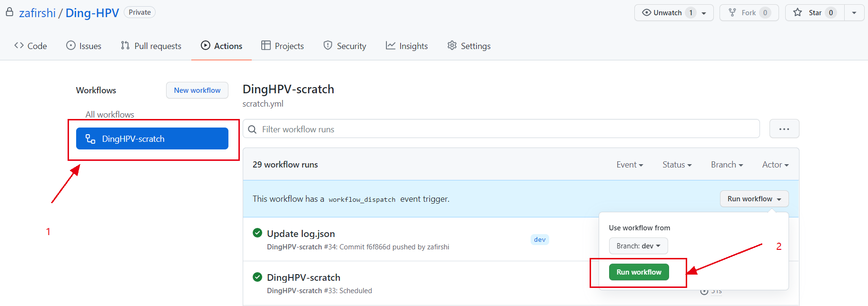The image size is (868, 306).
Task: Select All workflows in the sidebar
Action: (110, 114)
